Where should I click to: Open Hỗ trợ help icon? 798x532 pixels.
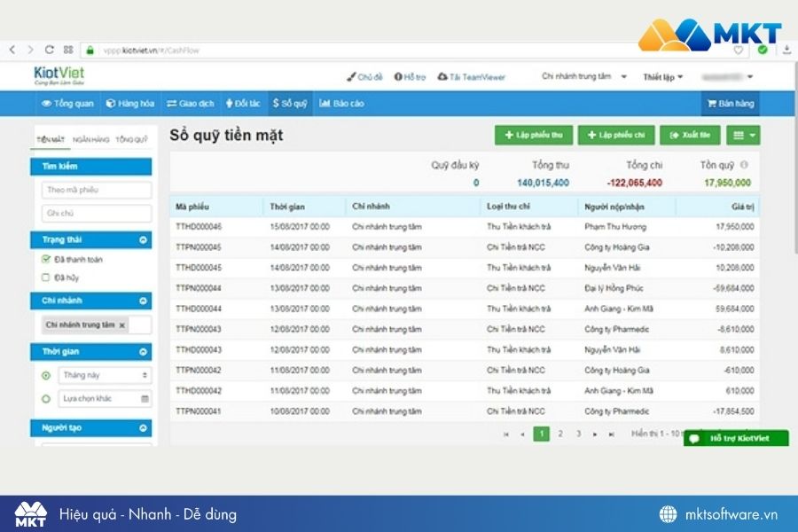pyautogui.click(x=398, y=77)
